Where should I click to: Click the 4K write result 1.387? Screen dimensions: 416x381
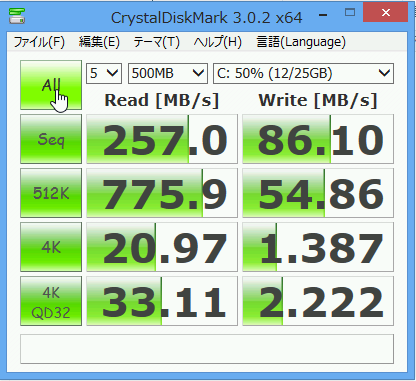[318, 247]
